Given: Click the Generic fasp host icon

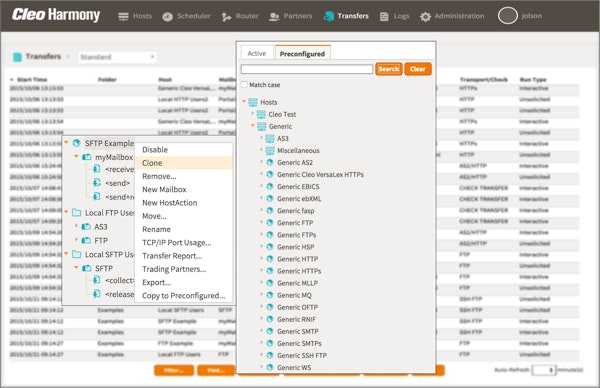Looking at the screenshot, I should (270, 211).
